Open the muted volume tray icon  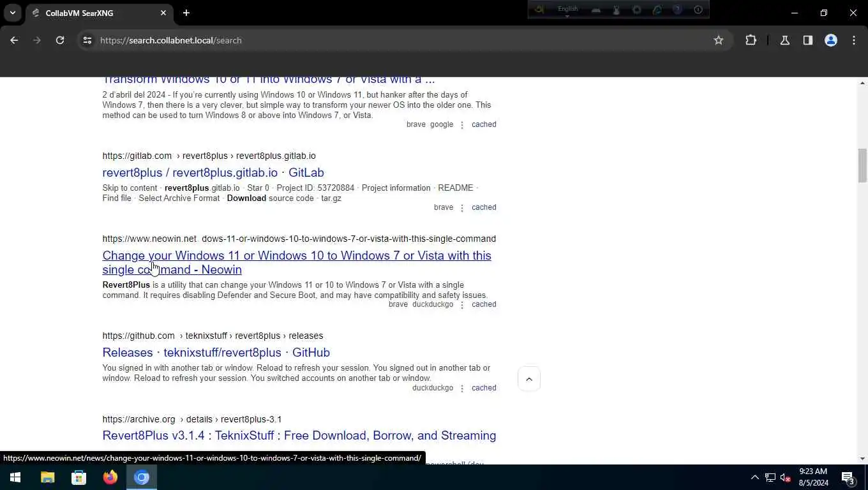coord(786,477)
